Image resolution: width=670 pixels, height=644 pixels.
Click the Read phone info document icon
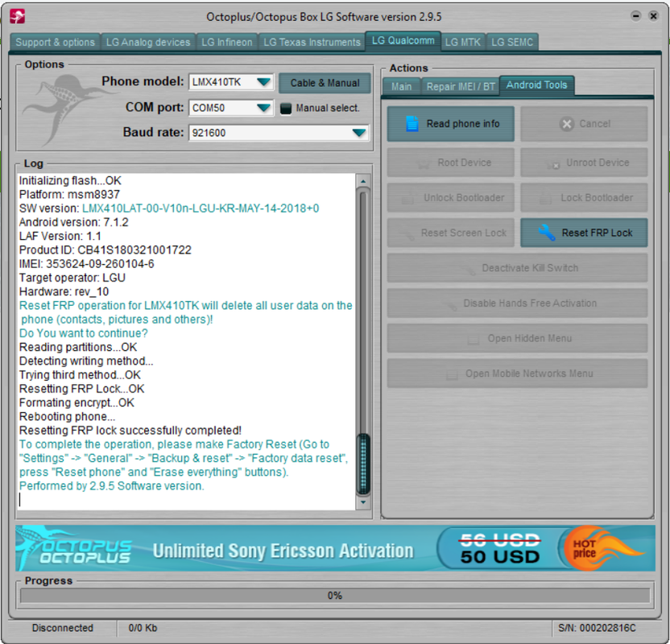click(412, 123)
